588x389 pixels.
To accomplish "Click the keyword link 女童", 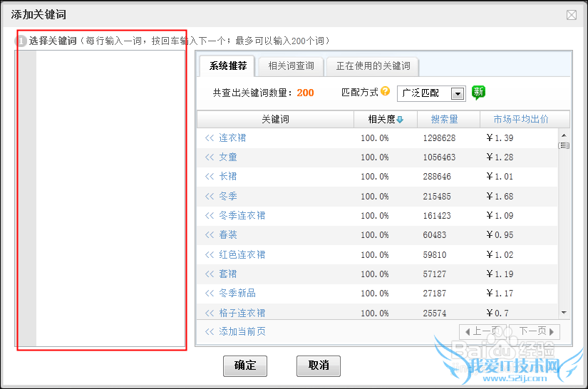I will click(x=228, y=157).
